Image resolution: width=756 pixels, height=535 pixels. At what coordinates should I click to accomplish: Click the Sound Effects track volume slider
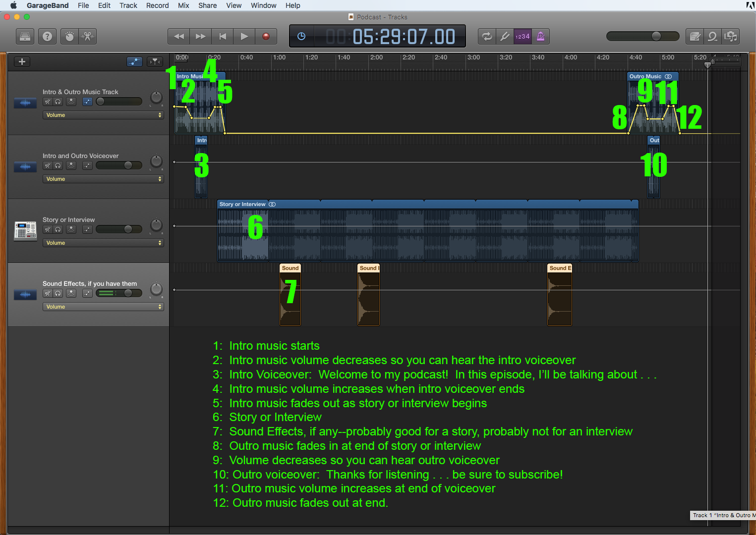click(x=119, y=293)
